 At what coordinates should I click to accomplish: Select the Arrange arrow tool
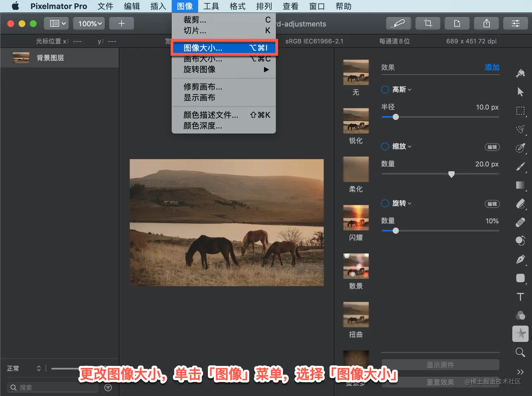(x=520, y=92)
